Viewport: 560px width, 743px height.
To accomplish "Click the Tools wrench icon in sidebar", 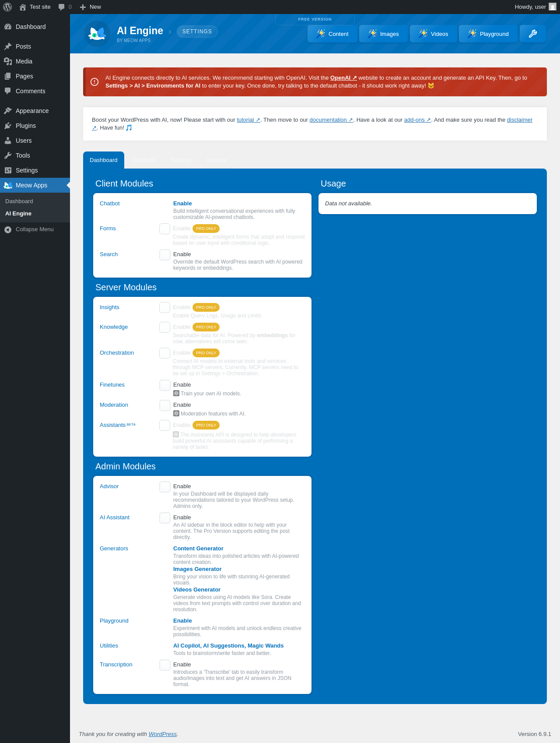I will [x=8, y=155].
